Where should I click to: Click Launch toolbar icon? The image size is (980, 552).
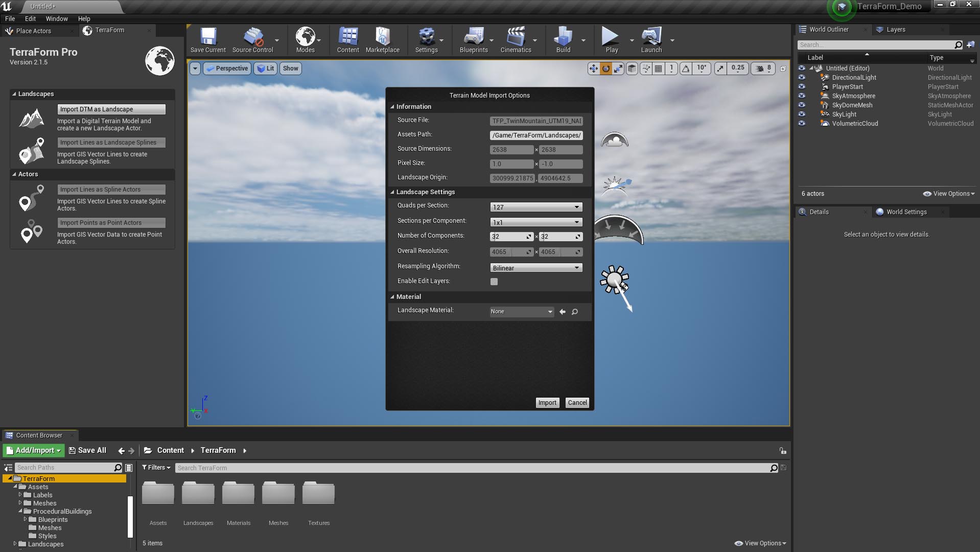651,40
